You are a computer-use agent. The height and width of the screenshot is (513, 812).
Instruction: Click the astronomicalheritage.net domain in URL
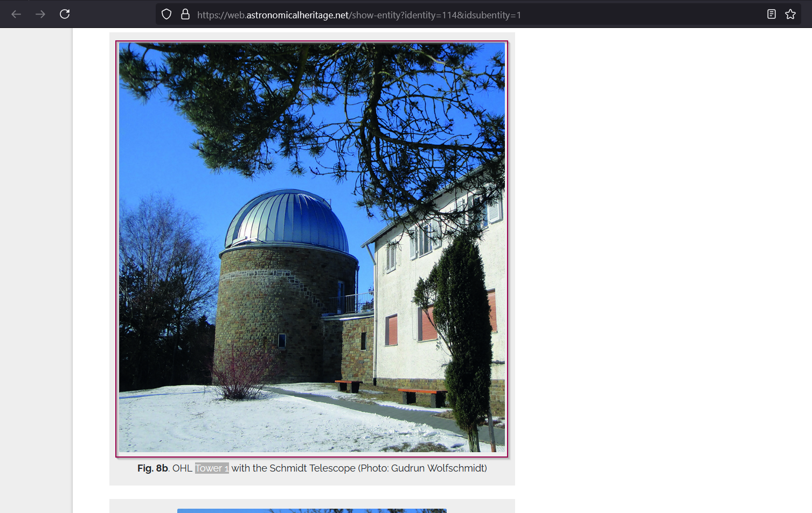click(297, 15)
